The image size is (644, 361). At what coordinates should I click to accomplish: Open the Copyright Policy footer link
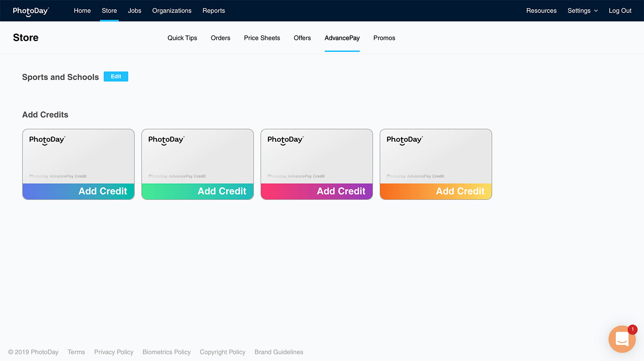(x=223, y=352)
